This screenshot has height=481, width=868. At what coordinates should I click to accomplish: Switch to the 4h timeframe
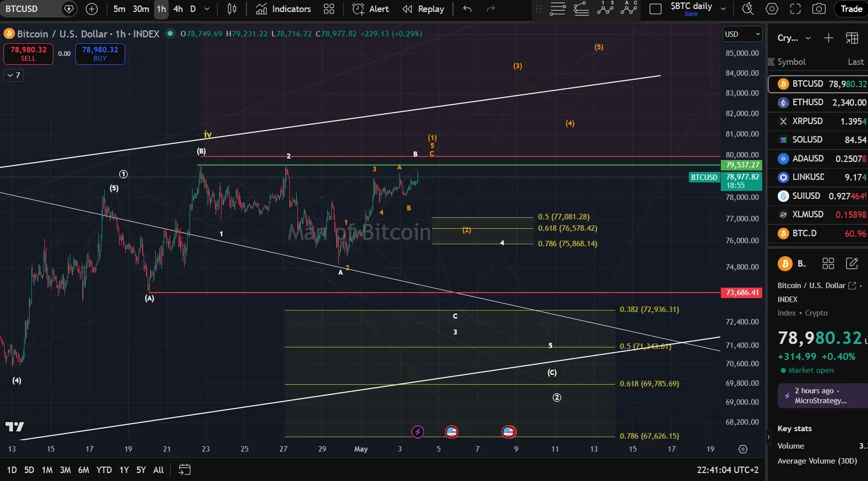(x=178, y=9)
